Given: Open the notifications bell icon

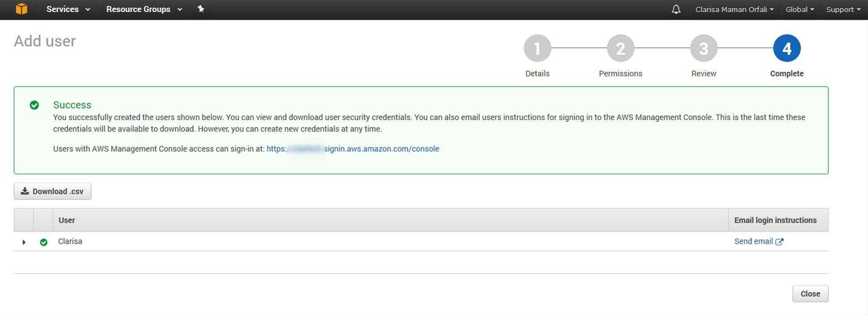Looking at the screenshot, I should tap(676, 9).
